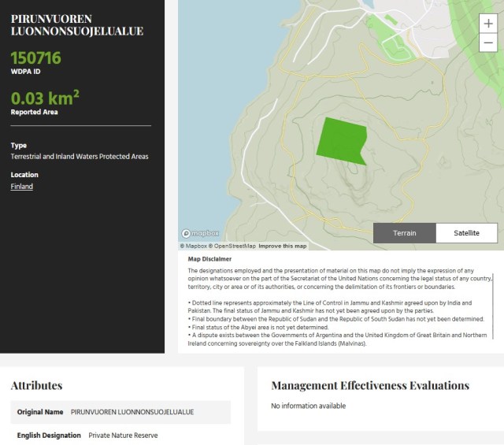Click the Map Disclaimer scrollbar

(x=494, y=299)
